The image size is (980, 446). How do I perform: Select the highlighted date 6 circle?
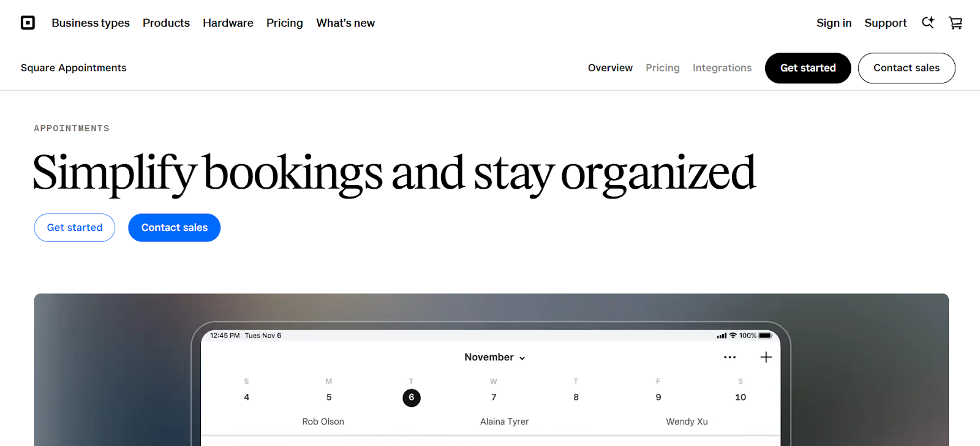[x=412, y=398]
